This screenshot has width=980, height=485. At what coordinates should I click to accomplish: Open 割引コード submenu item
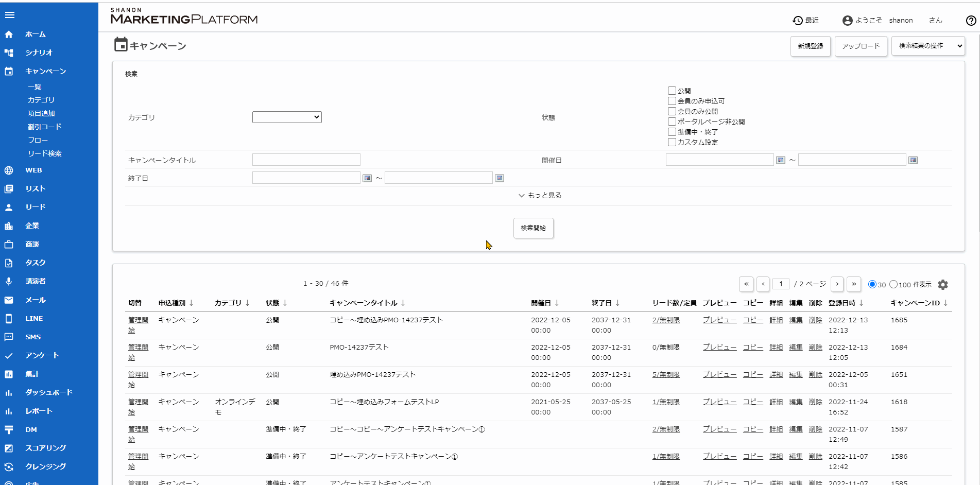pos(45,127)
